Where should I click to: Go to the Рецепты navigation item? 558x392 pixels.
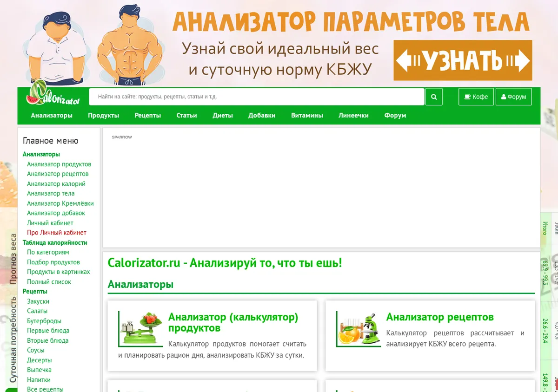tap(148, 115)
